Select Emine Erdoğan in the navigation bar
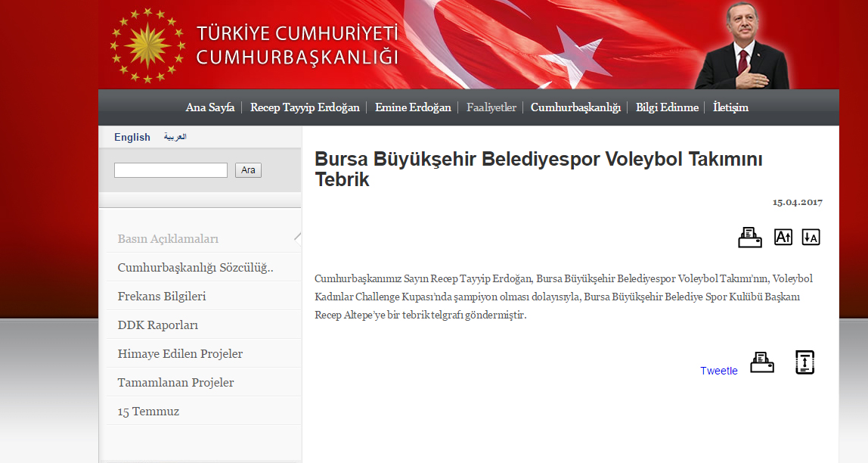The image size is (868, 463). click(x=413, y=107)
